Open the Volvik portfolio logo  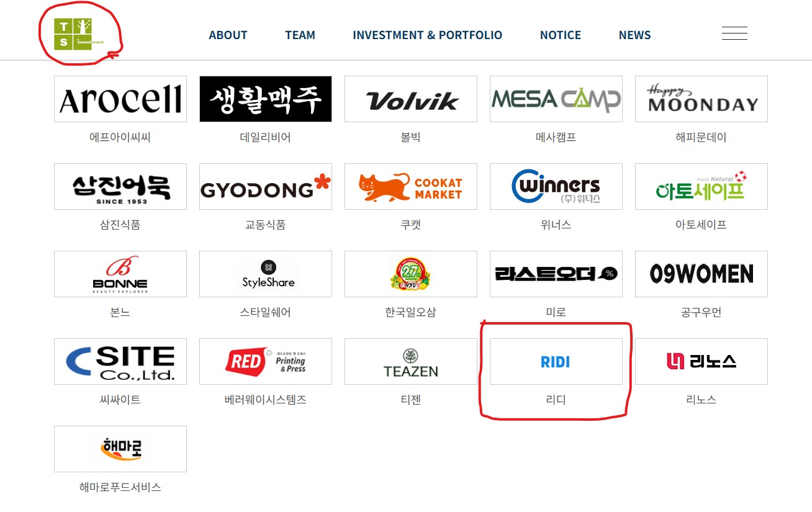[411, 99]
